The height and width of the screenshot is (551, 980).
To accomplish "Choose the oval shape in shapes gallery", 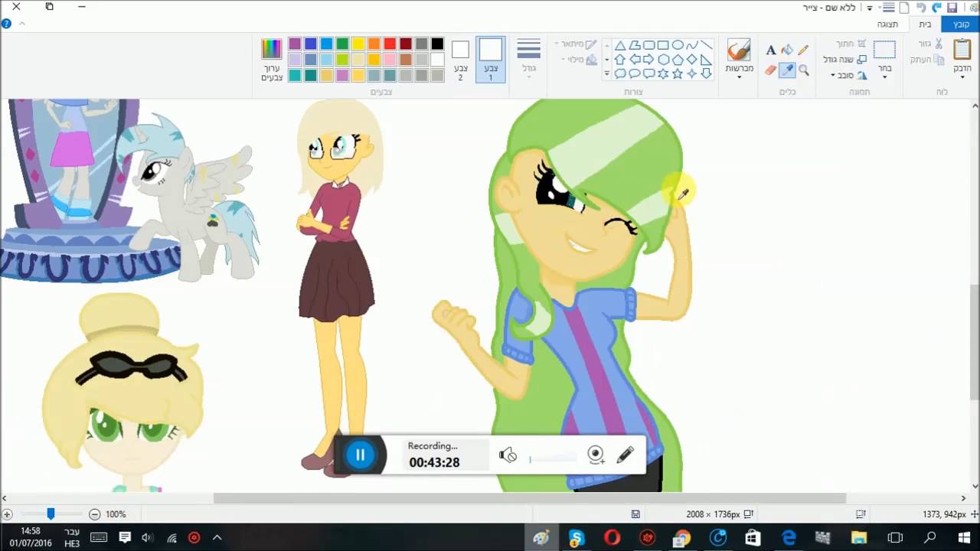I will click(678, 45).
